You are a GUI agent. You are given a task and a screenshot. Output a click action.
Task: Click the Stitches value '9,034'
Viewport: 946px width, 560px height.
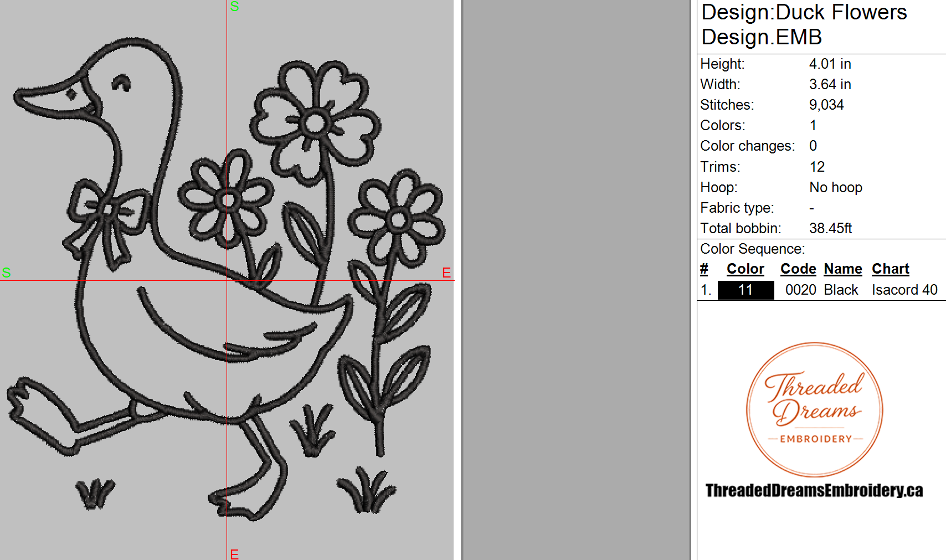(826, 105)
